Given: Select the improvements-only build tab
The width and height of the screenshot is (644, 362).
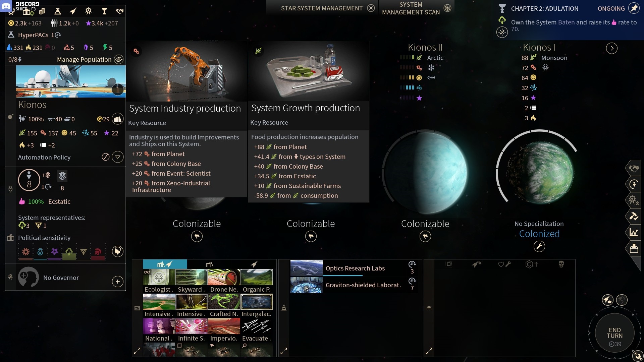Looking at the screenshot, I should point(210,264).
